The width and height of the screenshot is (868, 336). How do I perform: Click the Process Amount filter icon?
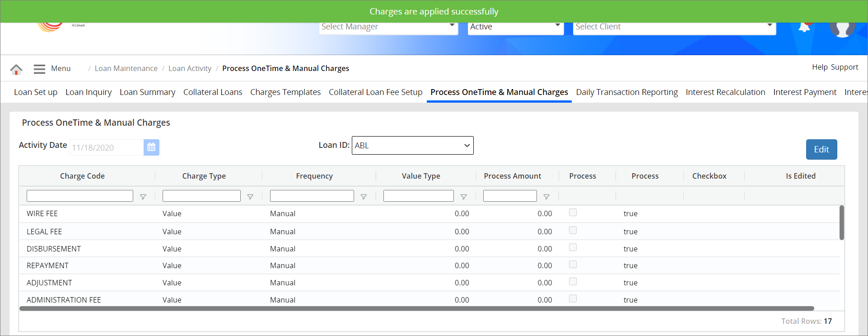tap(546, 197)
